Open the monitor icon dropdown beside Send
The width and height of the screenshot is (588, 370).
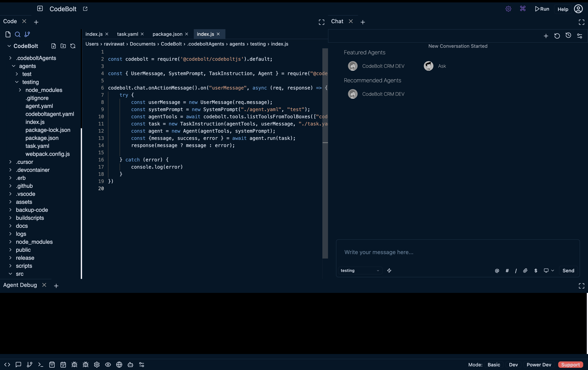pos(549,271)
